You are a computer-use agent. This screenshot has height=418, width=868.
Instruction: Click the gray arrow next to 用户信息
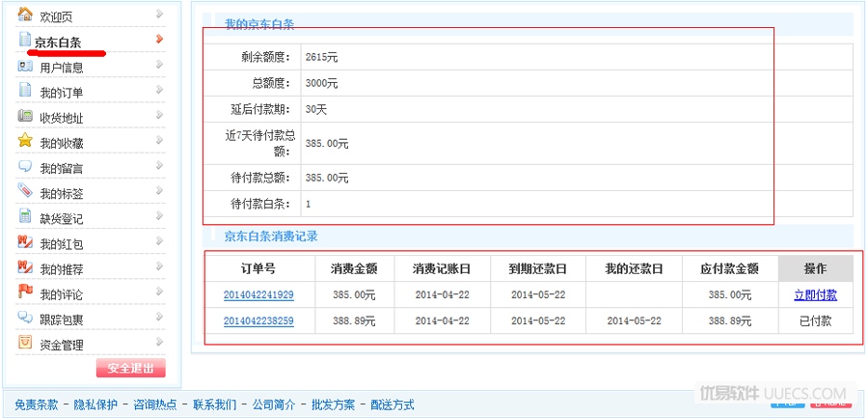[159, 65]
